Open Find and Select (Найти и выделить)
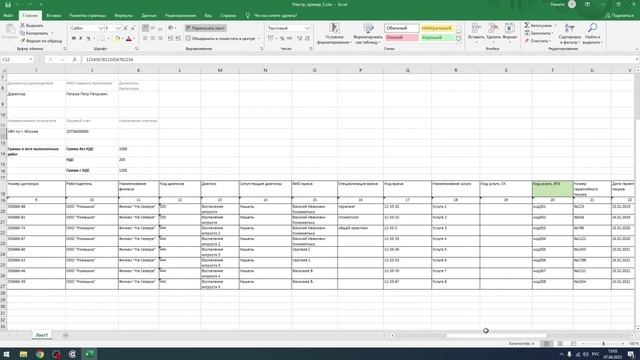This screenshot has width=640, height=360. [592, 33]
